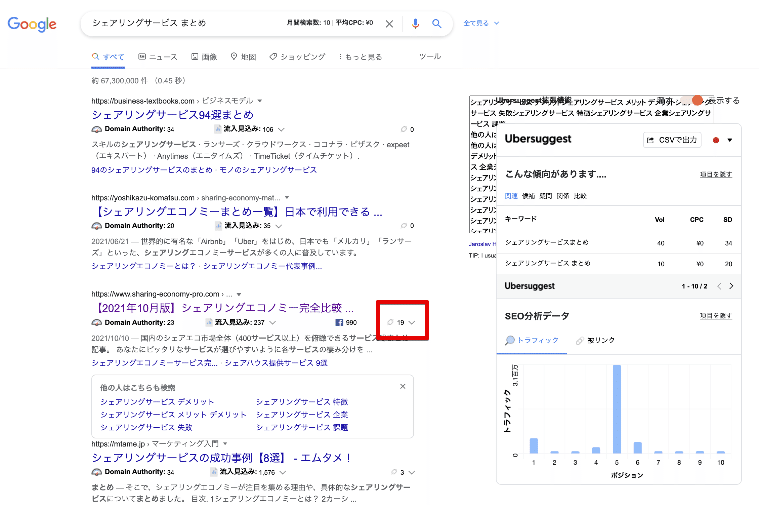Viewport: 759px width, 505px height.
Task: Open the もっと見る menu
Action: 360,57
